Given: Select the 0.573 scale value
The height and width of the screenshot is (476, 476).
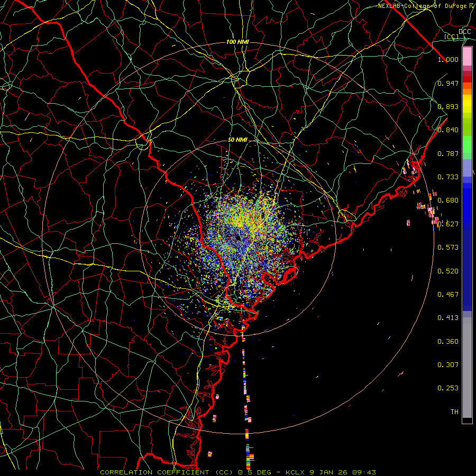Looking at the screenshot, I should (x=448, y=248).
